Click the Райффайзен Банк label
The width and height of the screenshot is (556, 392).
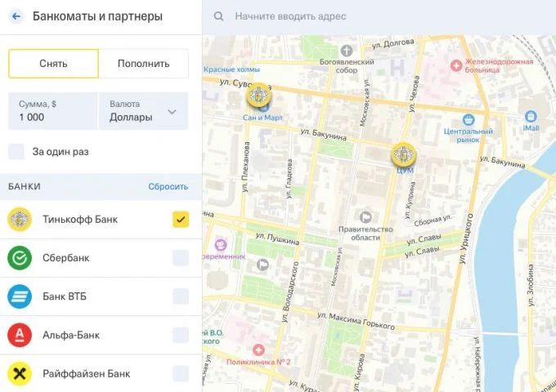86,373
